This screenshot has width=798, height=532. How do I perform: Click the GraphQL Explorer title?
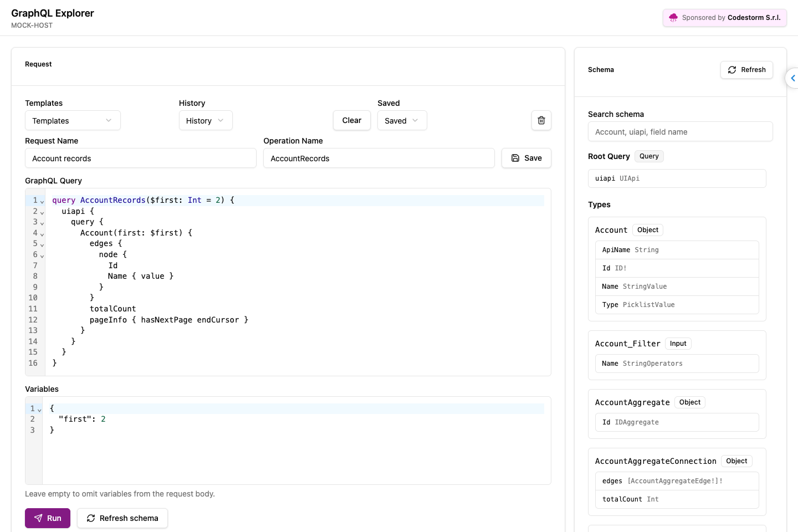[x=53, y=13]
